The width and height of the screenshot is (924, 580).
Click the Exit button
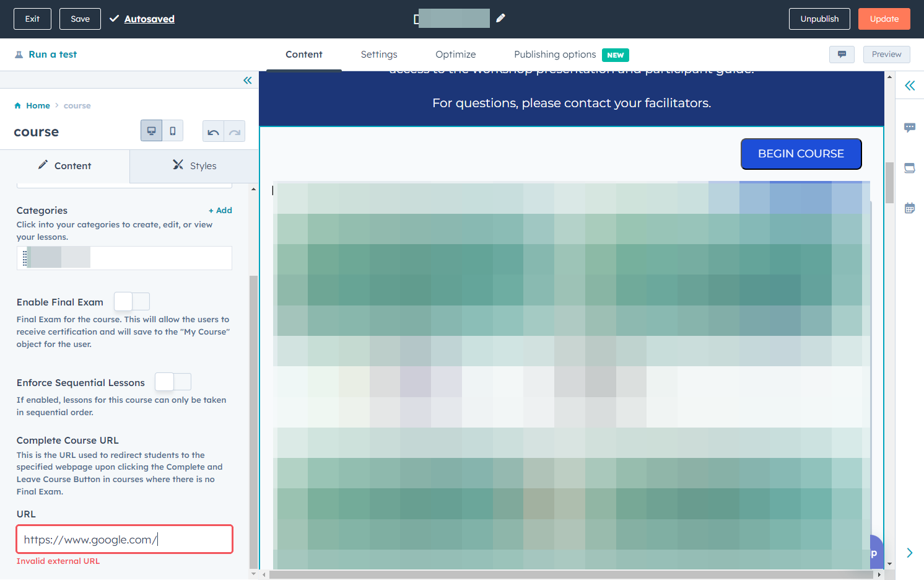coord(32,19)
